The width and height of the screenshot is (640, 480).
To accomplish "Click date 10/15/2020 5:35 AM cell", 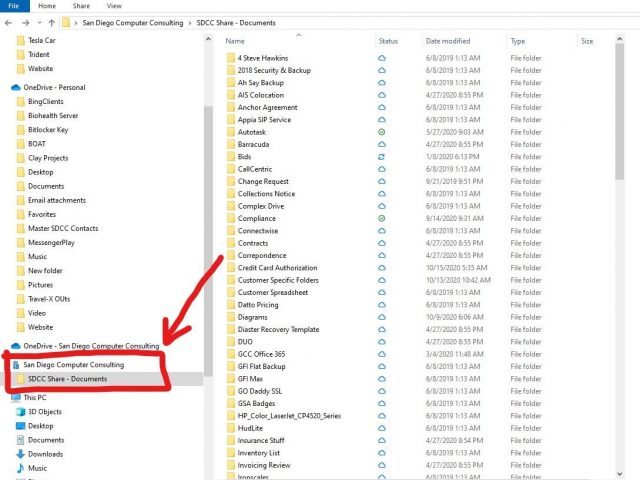I will [457, 268].
